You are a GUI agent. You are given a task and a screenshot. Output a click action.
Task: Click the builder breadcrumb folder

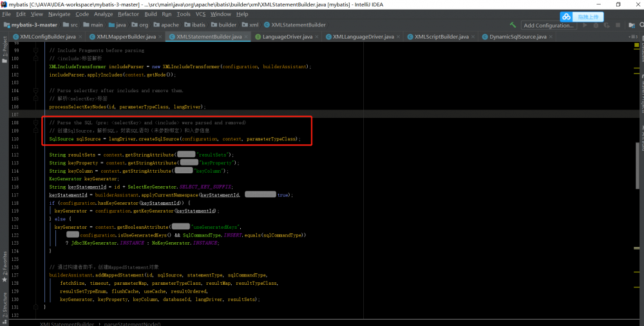pos(224,25)
